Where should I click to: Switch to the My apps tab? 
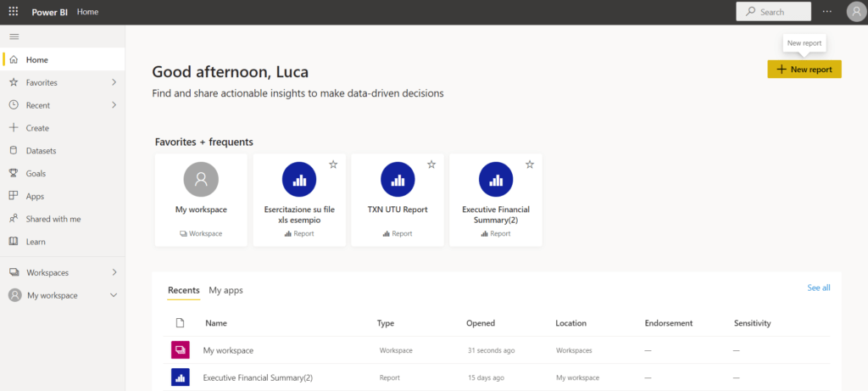225,290
